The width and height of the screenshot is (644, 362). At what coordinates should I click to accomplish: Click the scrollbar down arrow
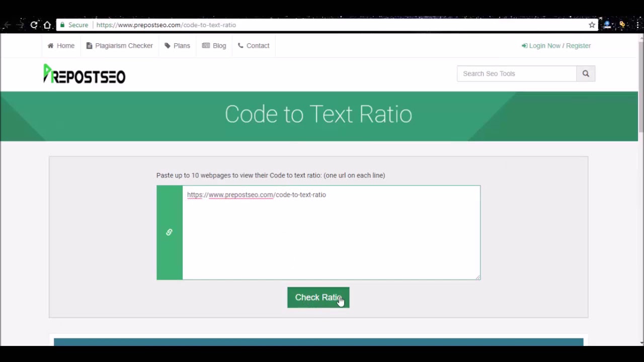point(641,342)
